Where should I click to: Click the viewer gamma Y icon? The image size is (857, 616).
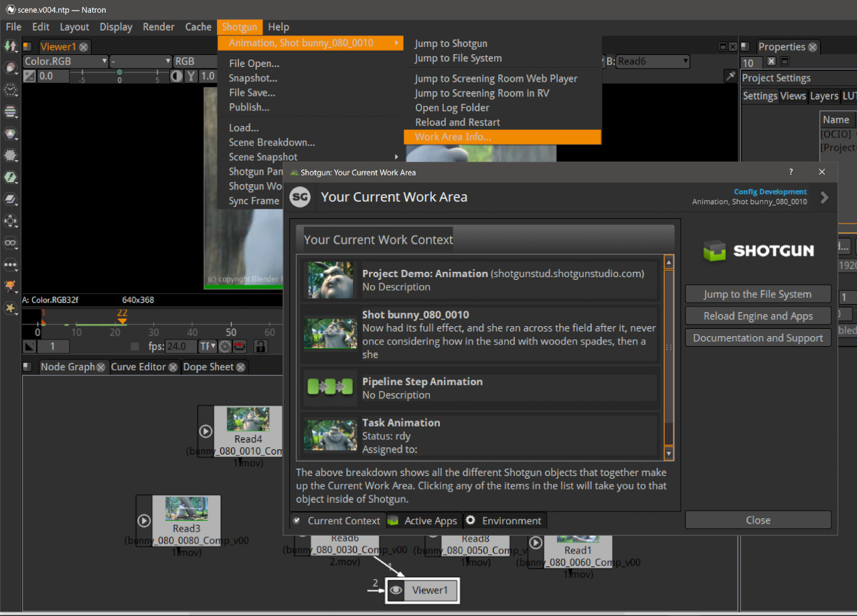point(191,76)
